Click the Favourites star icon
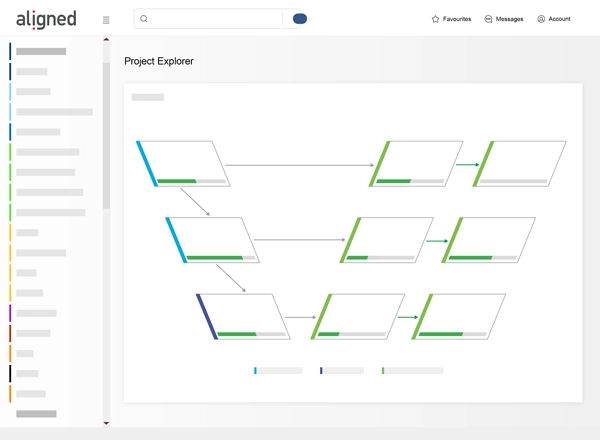Screen dimensions: 600x440 (435, 19)
